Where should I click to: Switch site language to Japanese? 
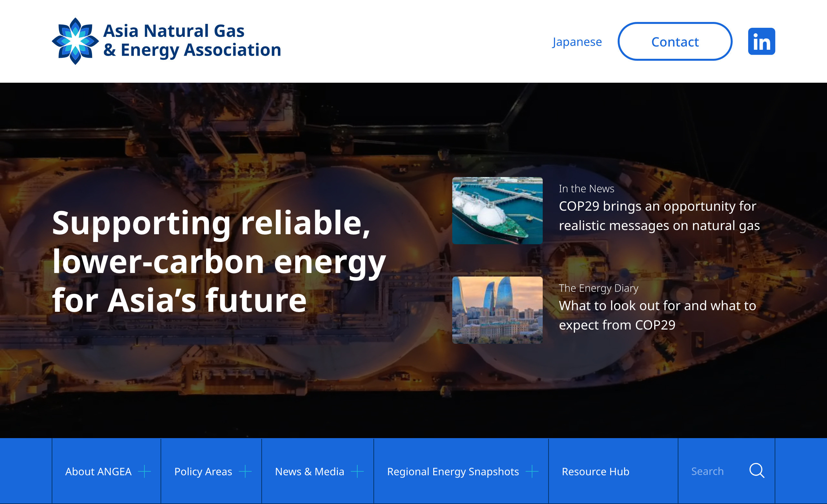pyautogui.click(x=577, y=42)
